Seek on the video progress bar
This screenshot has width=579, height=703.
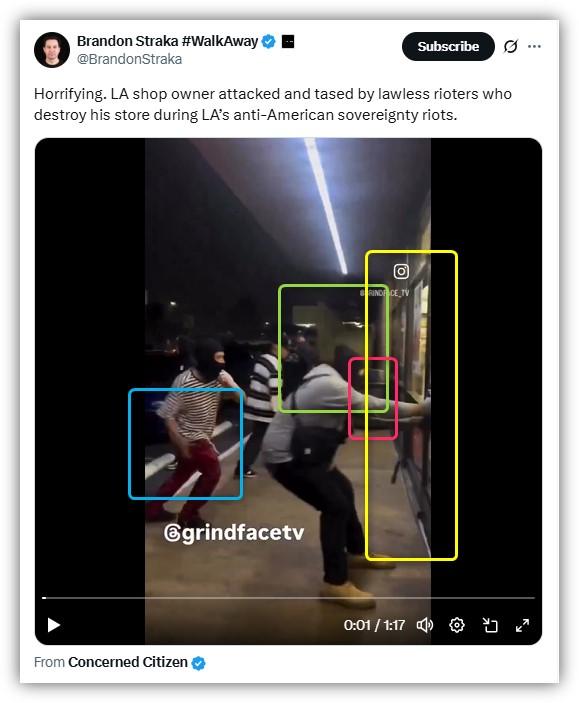(x=288, y=598)
